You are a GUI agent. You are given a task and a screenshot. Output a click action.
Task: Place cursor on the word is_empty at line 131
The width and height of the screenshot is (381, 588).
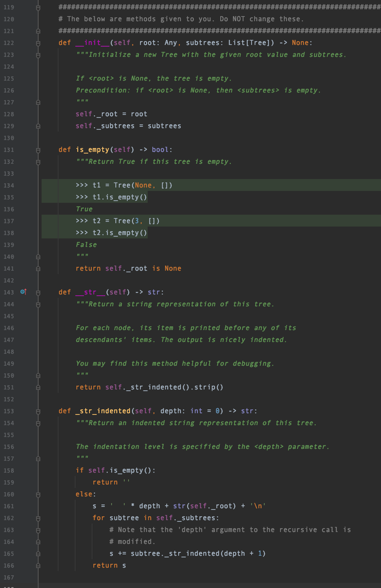point(92,149)
